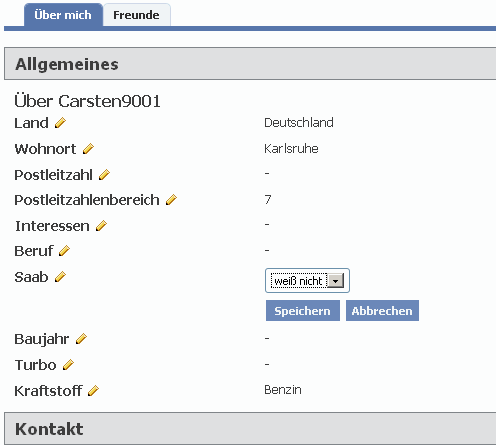Switch to the Freunde tab

137,15
